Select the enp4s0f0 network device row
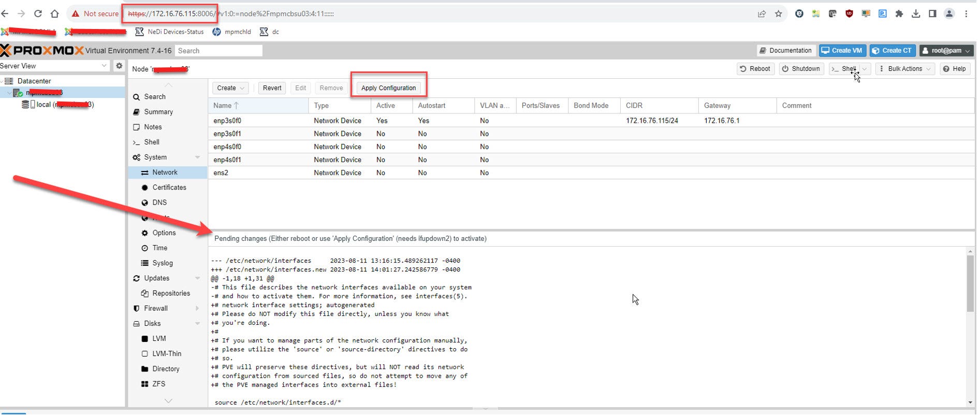Screen dimensions: 980x416 (591, 147)
